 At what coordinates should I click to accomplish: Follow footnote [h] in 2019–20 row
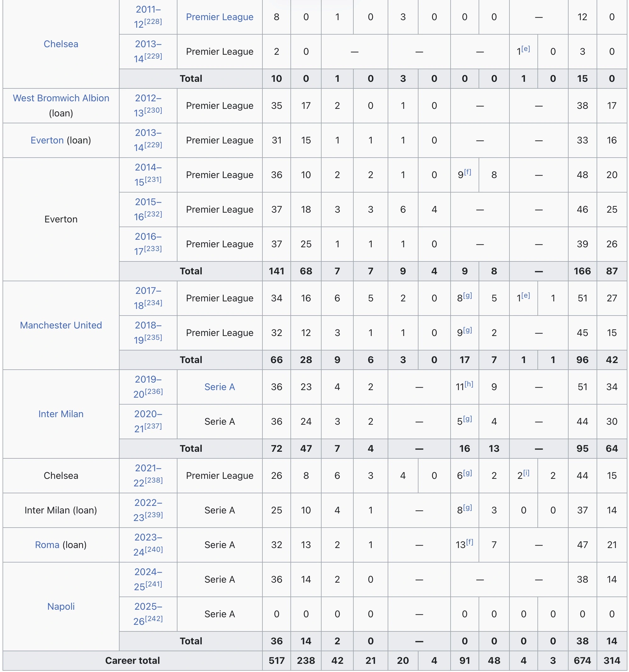pyautogui.click(x=469, y=384)
